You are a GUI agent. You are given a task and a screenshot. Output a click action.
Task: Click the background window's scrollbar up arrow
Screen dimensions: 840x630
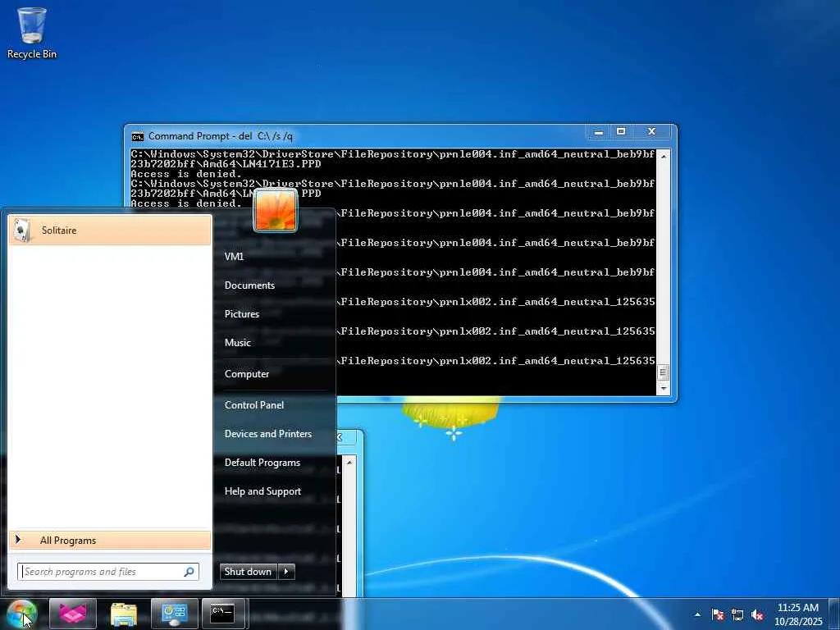tap(349, 462)
